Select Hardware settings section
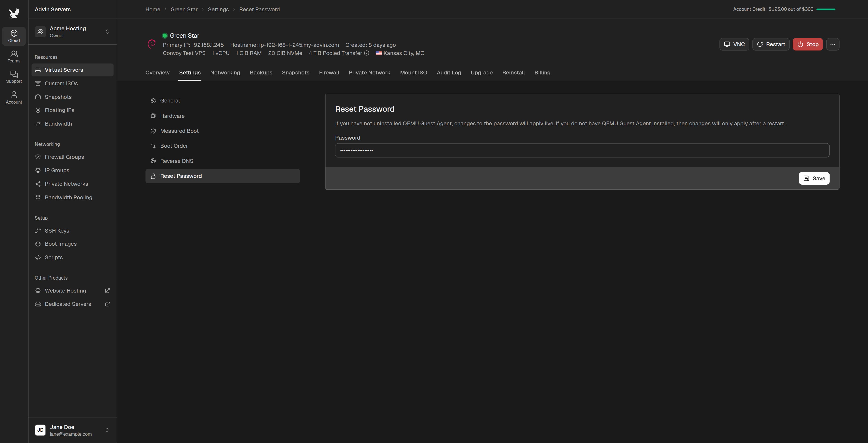868x443 pixels. (222, 116)
